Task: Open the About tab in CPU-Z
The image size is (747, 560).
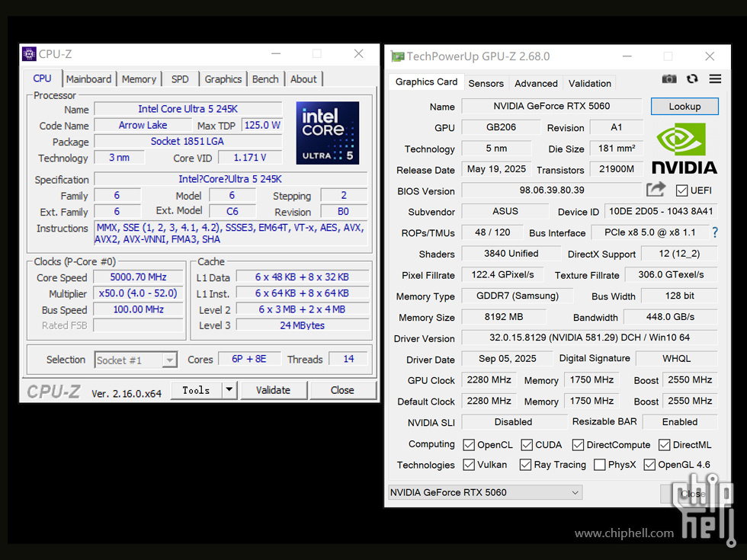Action: pyautogui.click(x=303, y=79)
